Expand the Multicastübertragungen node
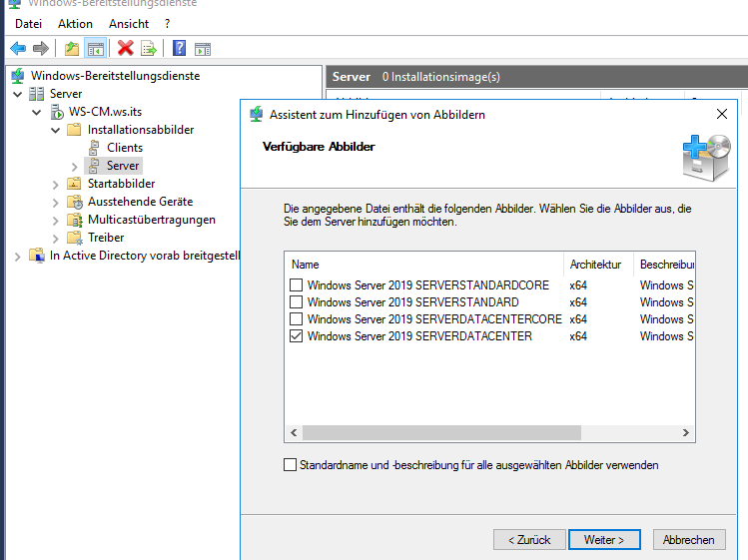The height and width of the screenshot is (560, 748). point(55,221)
